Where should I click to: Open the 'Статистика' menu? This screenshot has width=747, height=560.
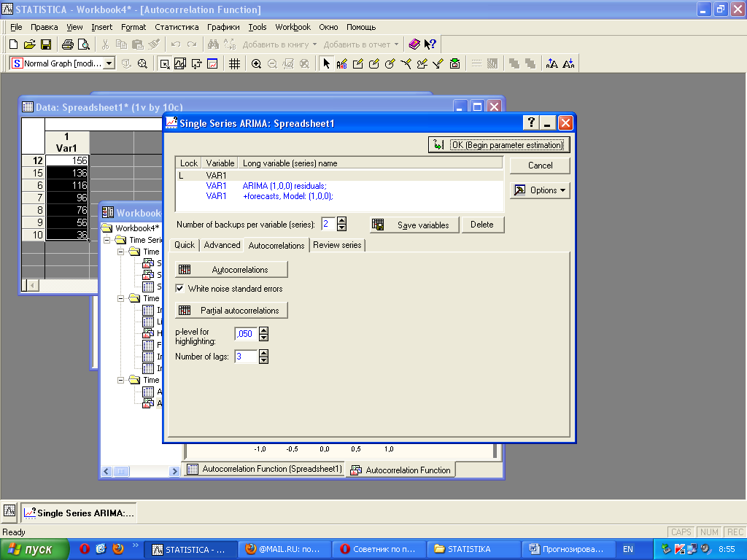click(177, 27)
